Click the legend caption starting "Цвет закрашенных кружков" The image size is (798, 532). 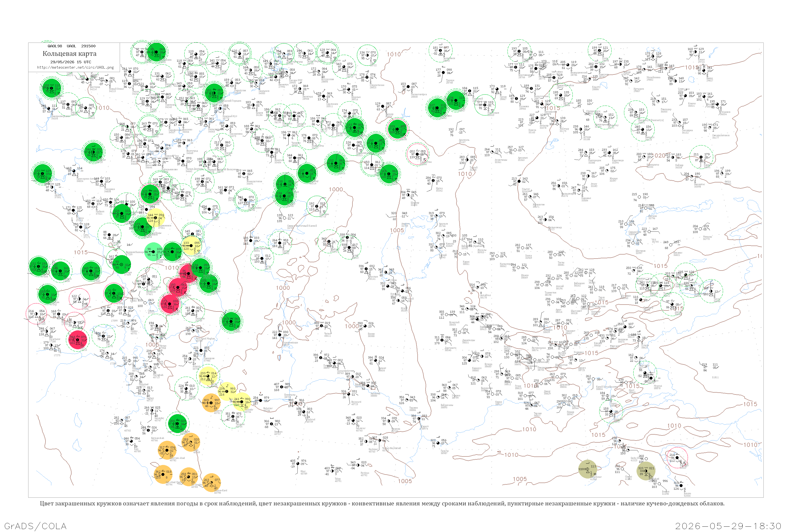(382, 504)
